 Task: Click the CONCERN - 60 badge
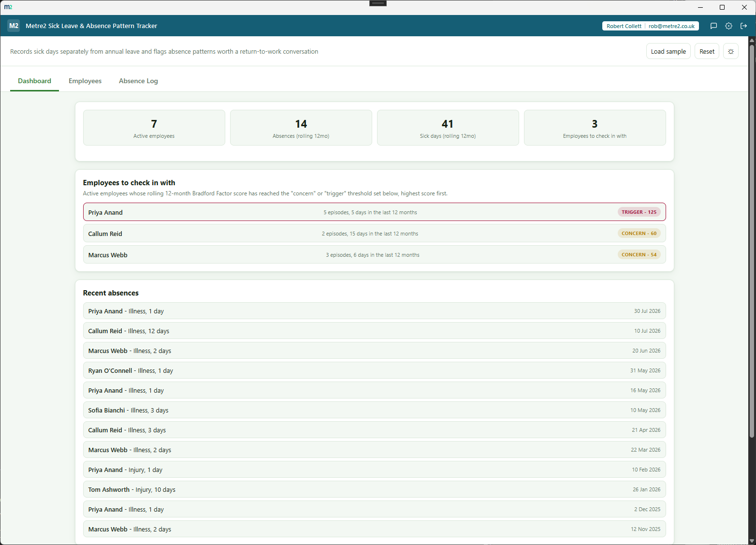(639, 233)
